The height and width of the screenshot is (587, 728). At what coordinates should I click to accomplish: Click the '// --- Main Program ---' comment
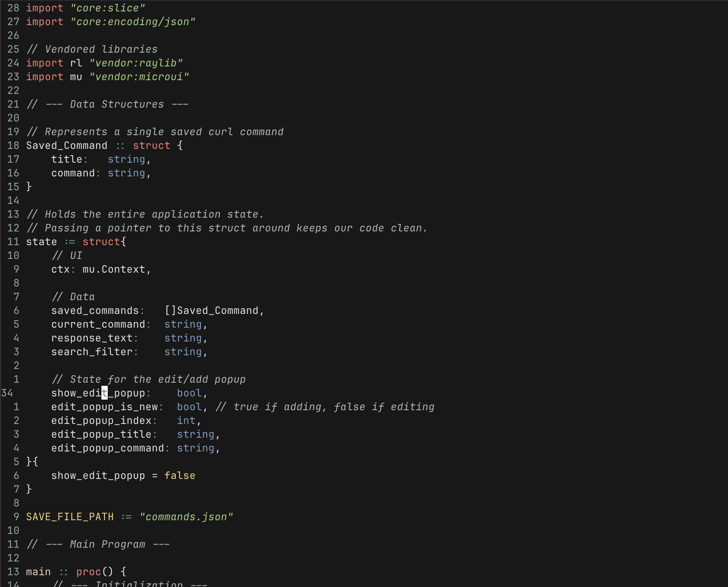[x=98, y=544]
